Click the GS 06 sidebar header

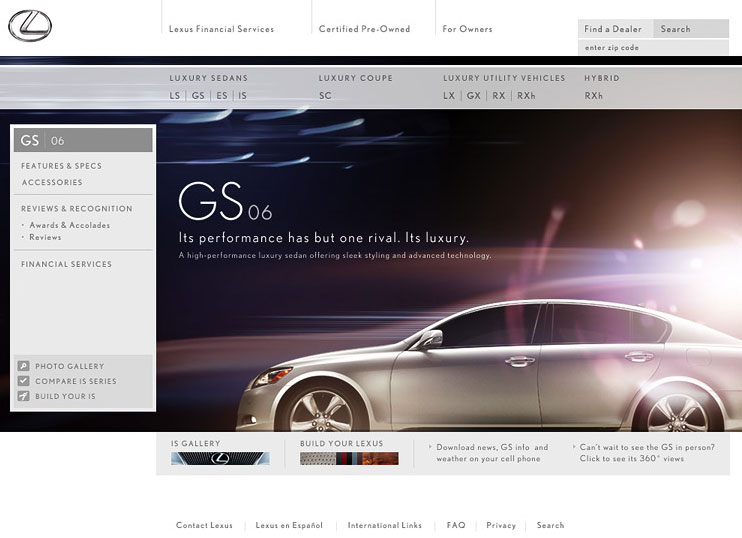pos(83,141)
